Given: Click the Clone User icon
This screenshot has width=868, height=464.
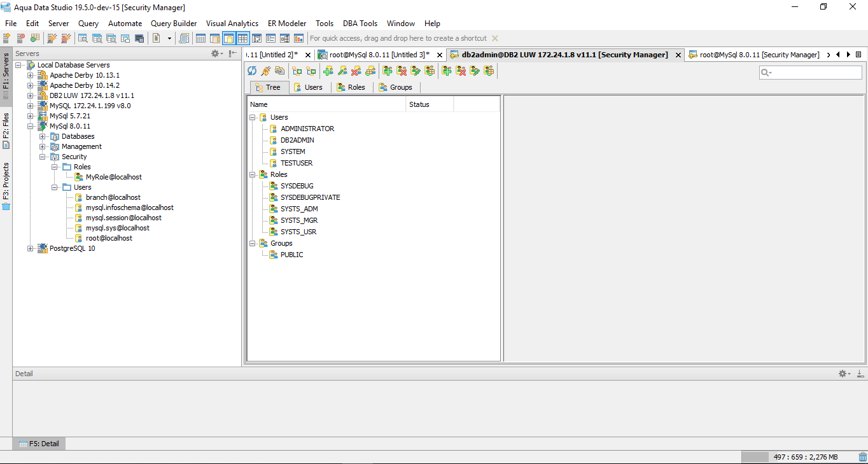Looking at the screenshot, I should click(x=370, y=71).
